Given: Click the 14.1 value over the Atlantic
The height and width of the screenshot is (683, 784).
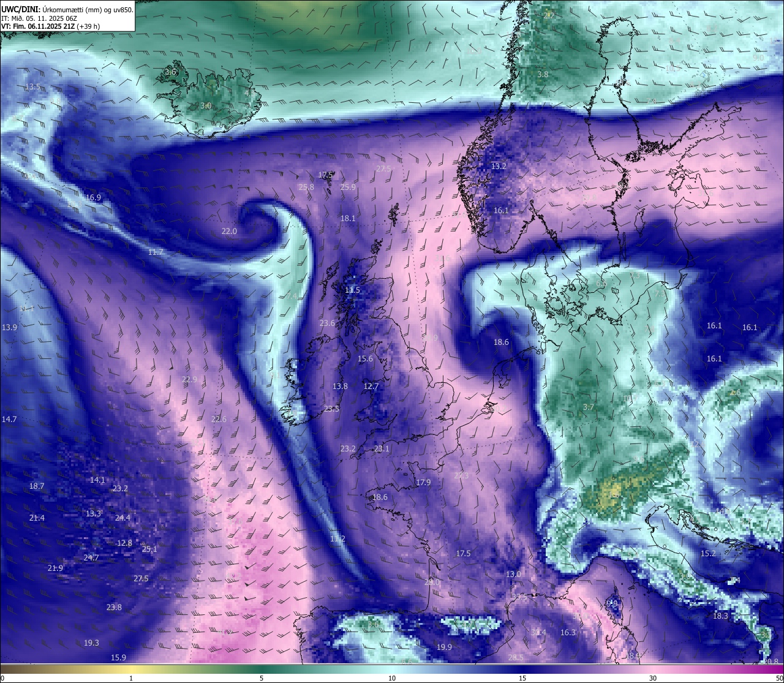Looking at the screenshot, I should pos(97,480).
